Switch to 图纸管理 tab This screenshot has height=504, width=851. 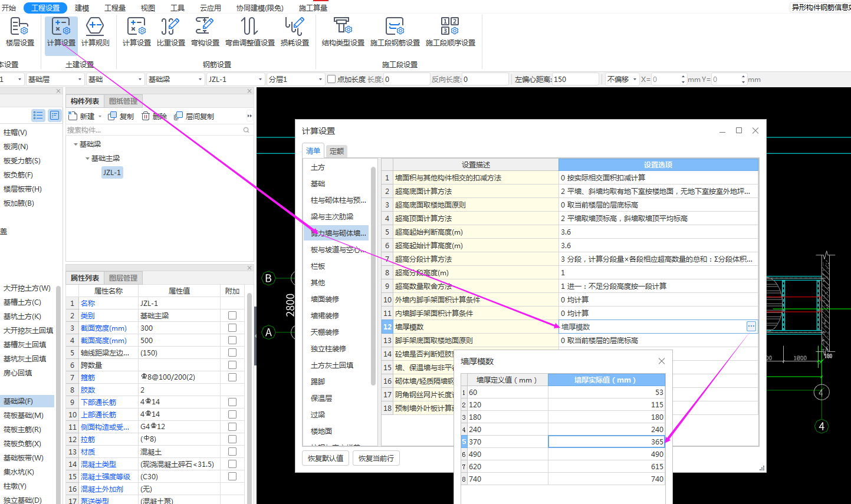point(123,101)
